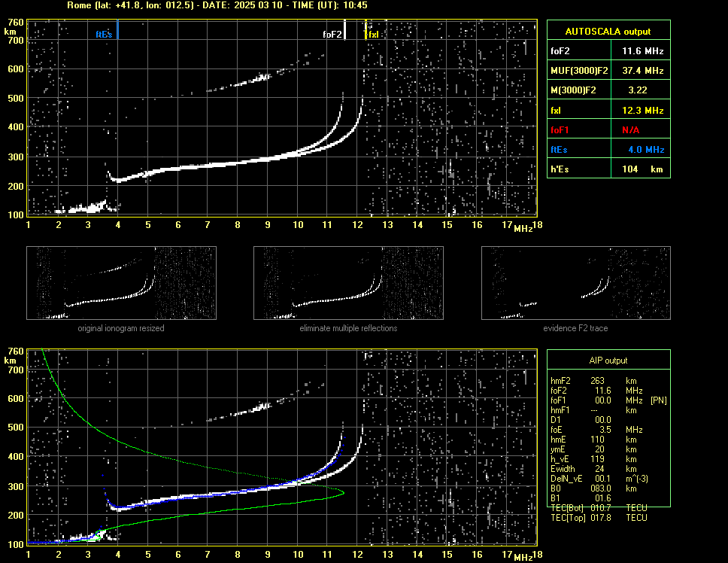Click the 'evidence F2 trace' caption

point(576,328)
